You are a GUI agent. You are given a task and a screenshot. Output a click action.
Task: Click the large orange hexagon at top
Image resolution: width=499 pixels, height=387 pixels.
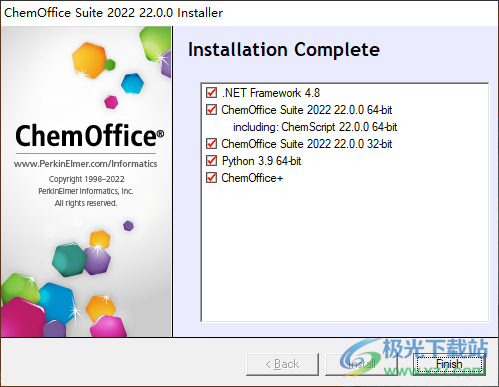pyautogui.click(x=89, y=60)
